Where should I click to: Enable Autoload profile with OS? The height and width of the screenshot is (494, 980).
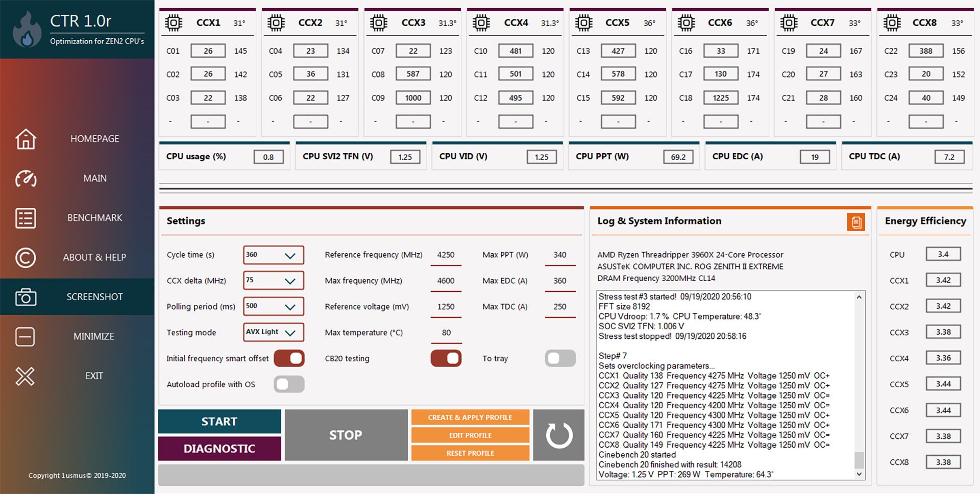coord(288,384)
